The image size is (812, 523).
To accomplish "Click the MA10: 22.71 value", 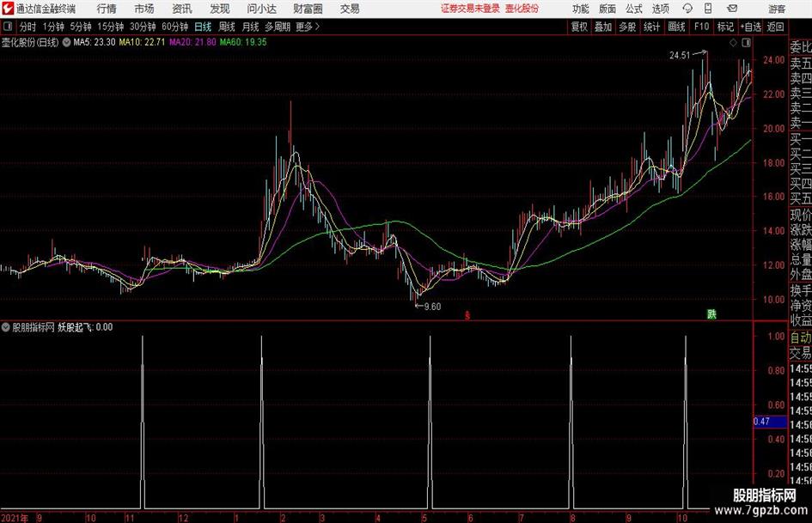I will click(142, 42).
